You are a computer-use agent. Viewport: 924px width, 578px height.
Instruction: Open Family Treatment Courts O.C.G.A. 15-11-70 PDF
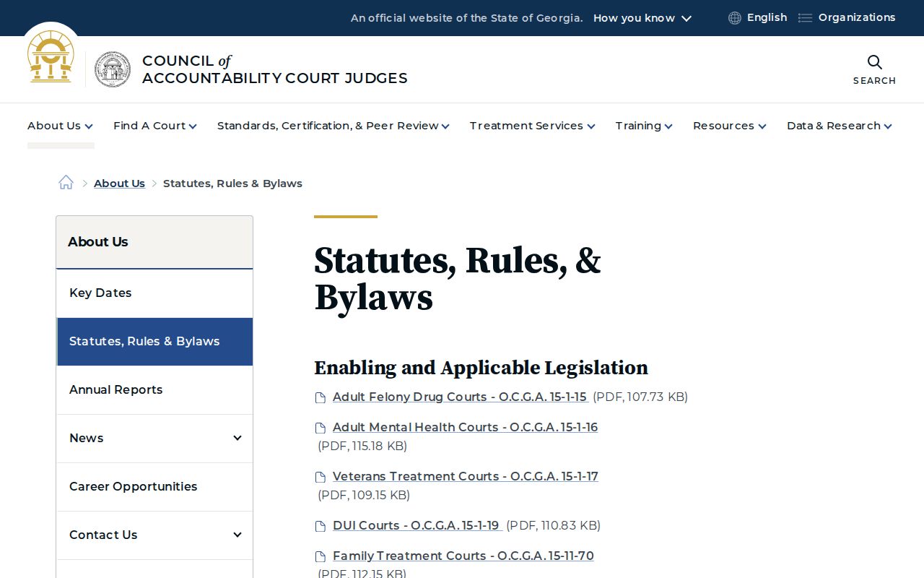pos(463,556)
